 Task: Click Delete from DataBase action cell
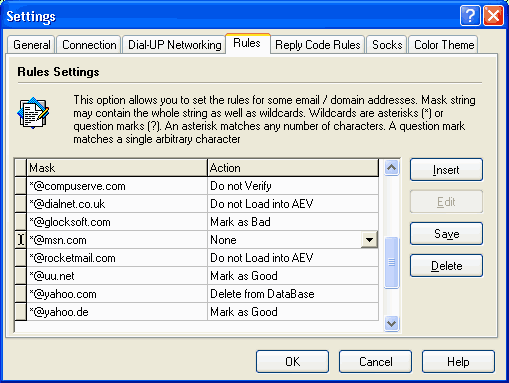293,294
